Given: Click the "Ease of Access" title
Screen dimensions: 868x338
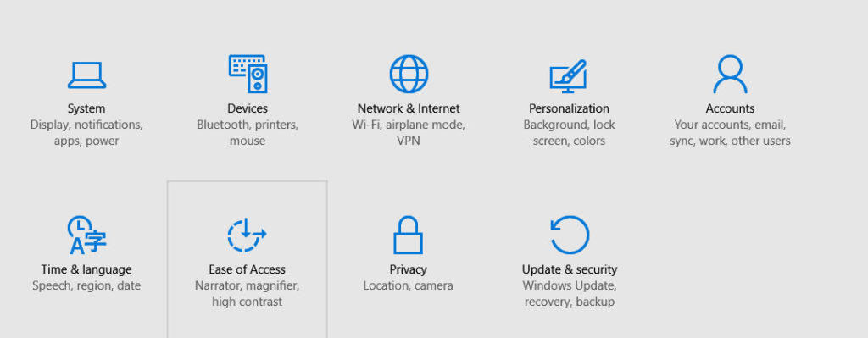Looking at the screenshot, I should pyautogui.click(x=247, y=269).
